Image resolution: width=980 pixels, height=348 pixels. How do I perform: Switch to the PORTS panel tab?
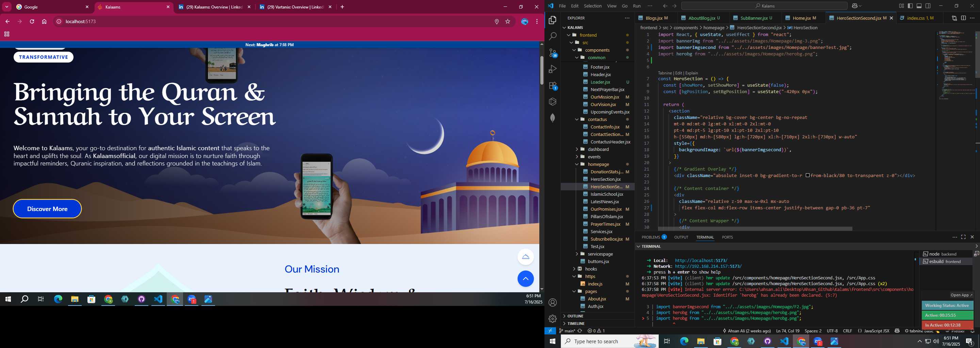tap(727, 237)
